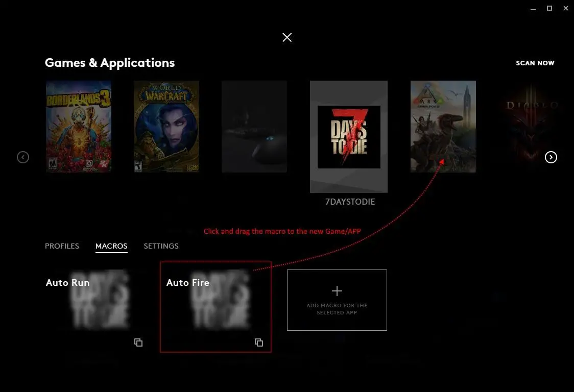
Task: Close the G HUB window
Action: pyautogui.click(x=566, y=8)
